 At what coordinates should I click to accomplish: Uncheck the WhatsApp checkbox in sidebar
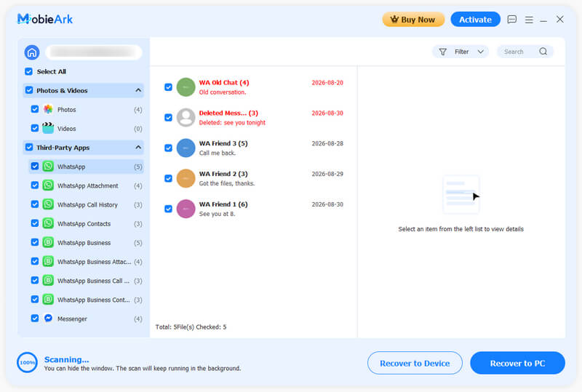point(35,167)
